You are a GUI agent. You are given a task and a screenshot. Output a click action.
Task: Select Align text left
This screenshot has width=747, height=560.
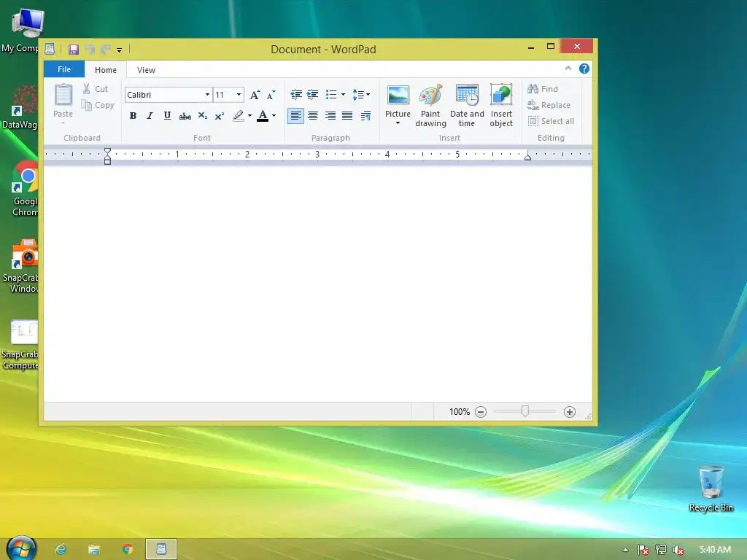(296, 116)
